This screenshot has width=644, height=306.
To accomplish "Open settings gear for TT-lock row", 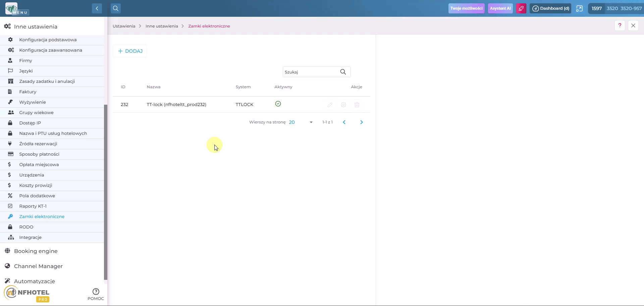I will [343, 105].
